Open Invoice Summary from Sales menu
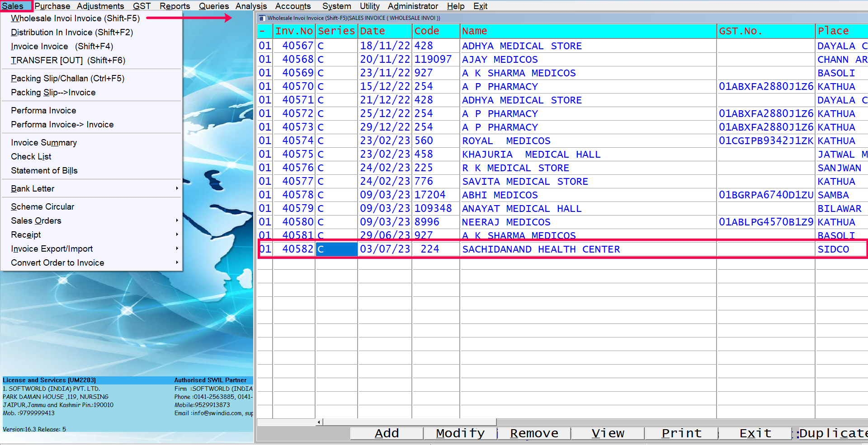This screenshot has width=868, height=445. pos(44,142)
